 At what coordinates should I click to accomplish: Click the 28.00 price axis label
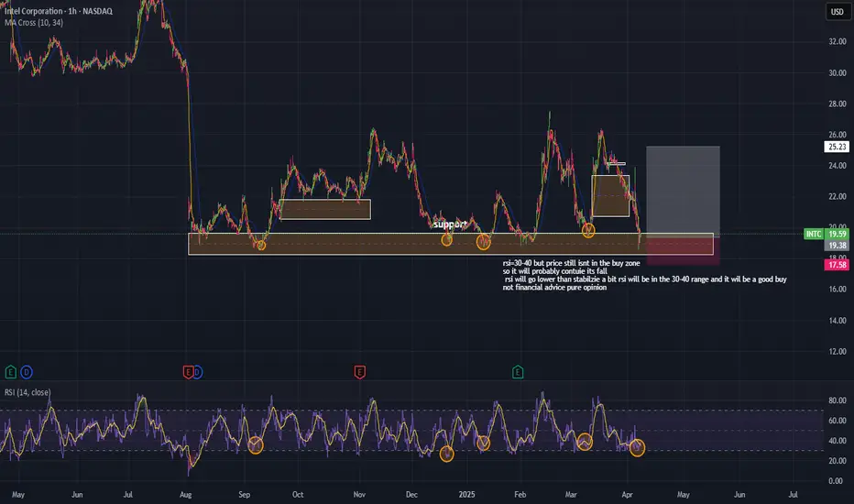pyautogui.click(x=838, y=104)
